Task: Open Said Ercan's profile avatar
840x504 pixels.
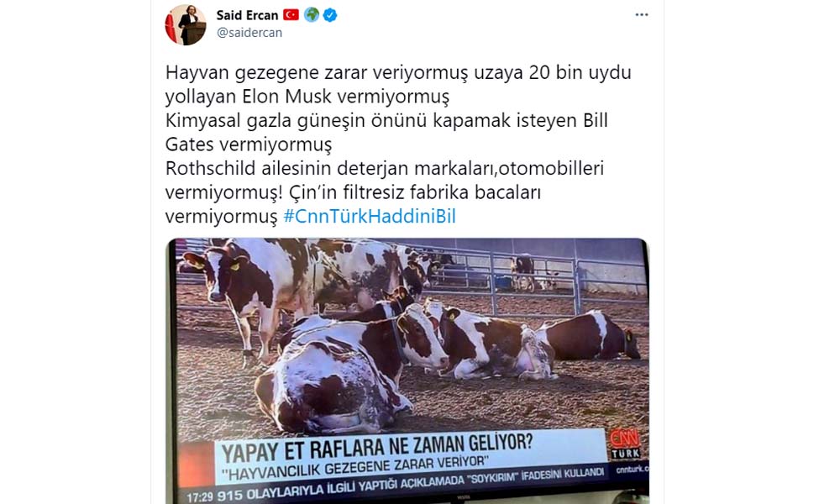Action: pyautogui.click(x=186, y=24)
